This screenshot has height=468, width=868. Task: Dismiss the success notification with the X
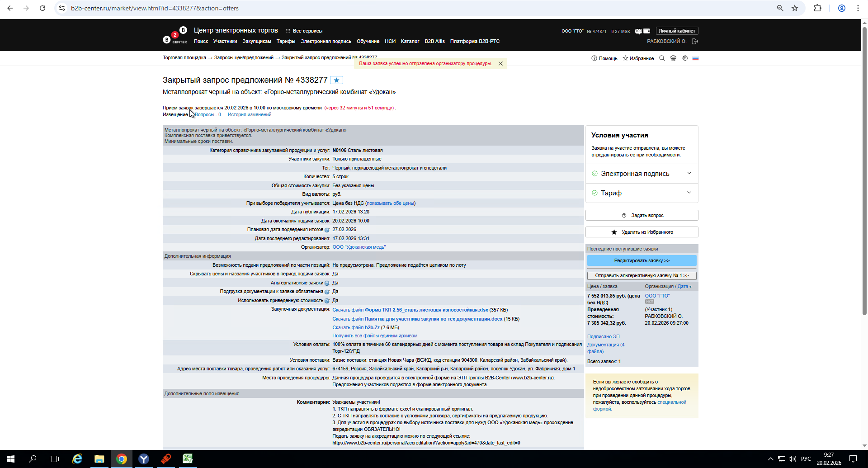pos(500,64)
